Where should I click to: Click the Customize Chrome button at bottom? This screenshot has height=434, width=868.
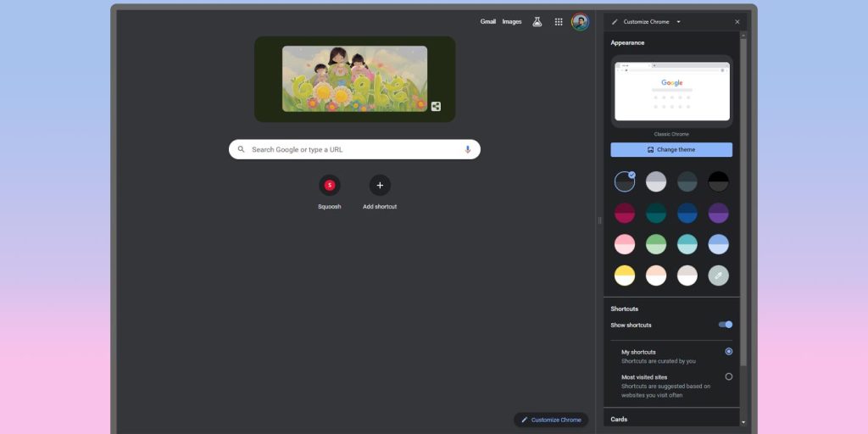[551, 420]
